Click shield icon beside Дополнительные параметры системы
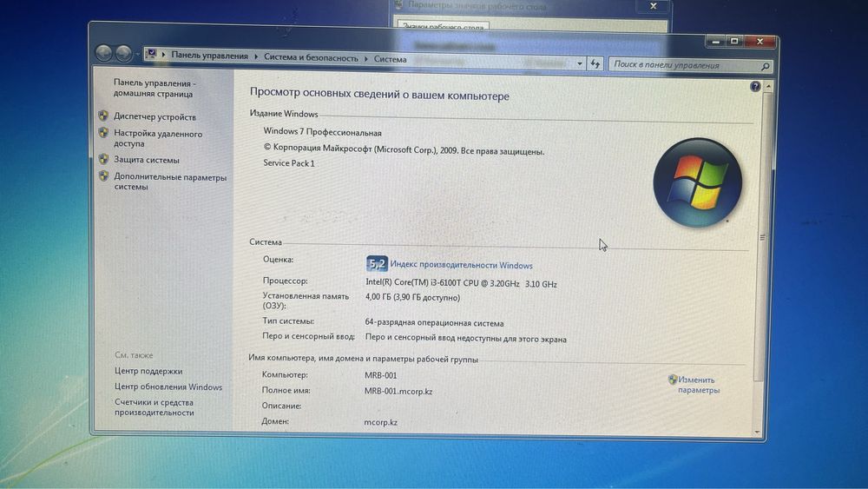The height and width of the screenshot is (489, 868). click(103, 176)
